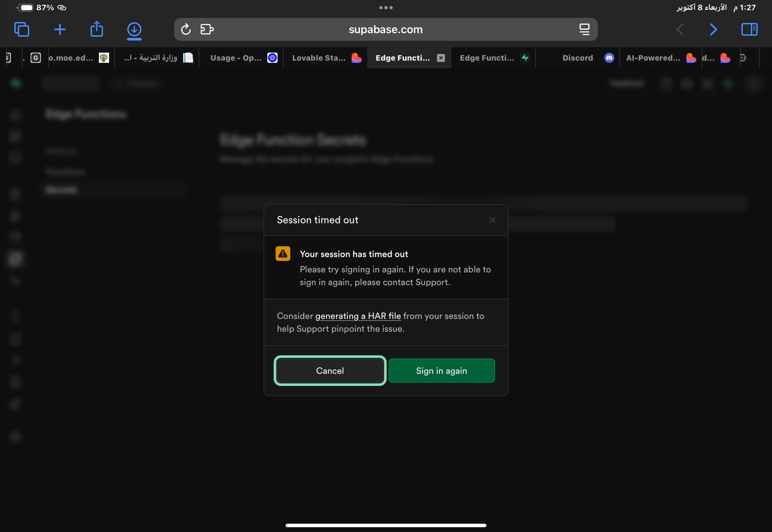This screenshot has width=772, height=532.
Task: Open the extensions puzzle icon in address bar
Action: point(207,29)
